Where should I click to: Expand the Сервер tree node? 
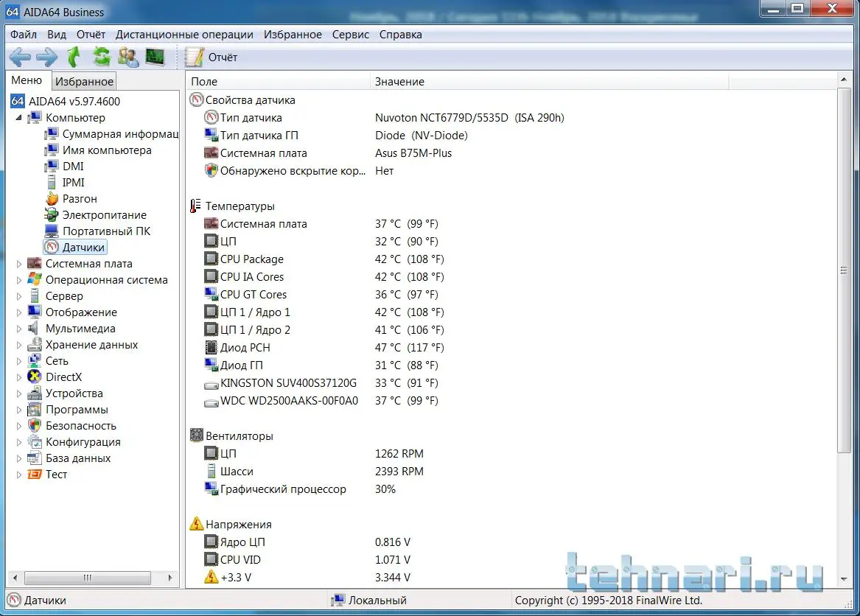18,296
